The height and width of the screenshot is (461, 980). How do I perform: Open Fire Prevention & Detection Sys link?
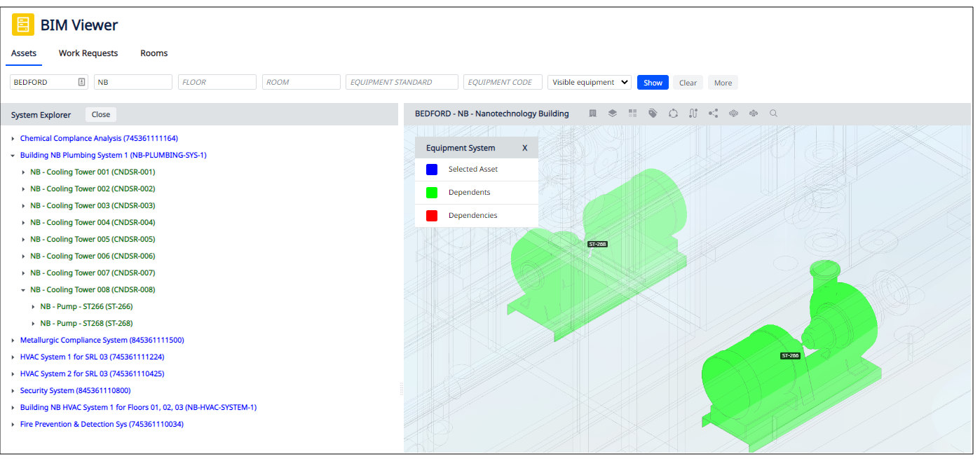point(102,425)
